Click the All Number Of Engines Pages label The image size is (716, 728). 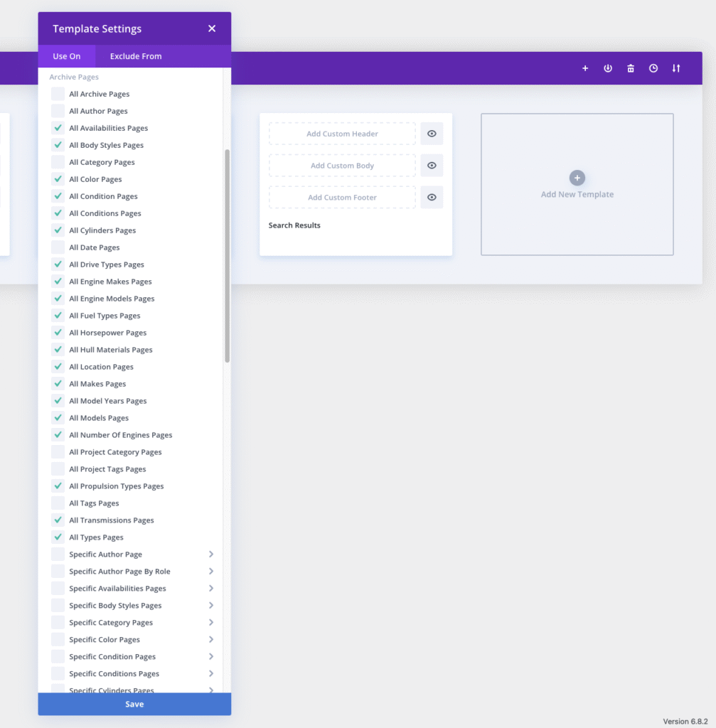click(121, 435)
